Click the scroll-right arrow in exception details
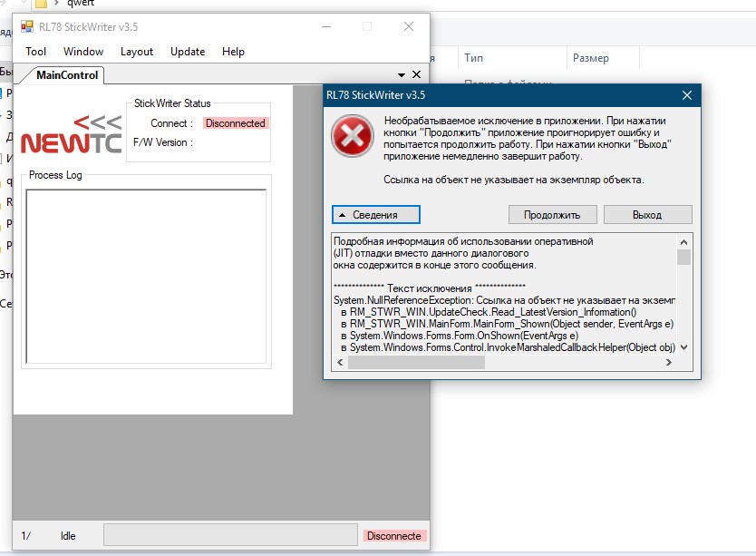Viewport: 756px width, 556px height. [x=670, y=363]
